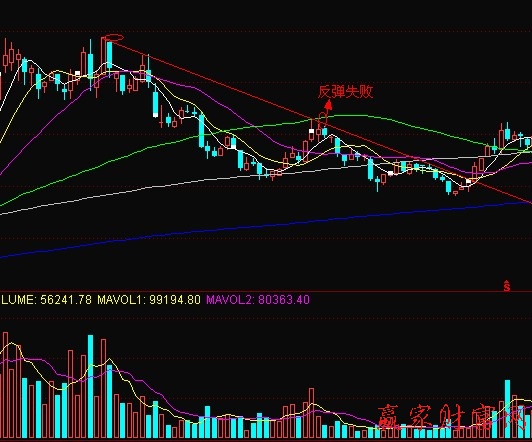Click the red ellipse marking the price peak
The width and height of the screenshot is (532, 442).
coord(114,38)
